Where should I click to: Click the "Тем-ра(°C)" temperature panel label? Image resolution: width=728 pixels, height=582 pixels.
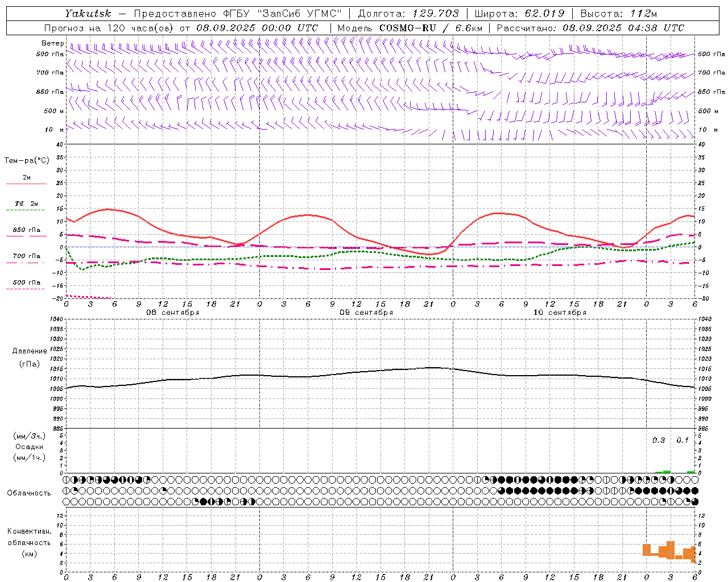(27, 161)
